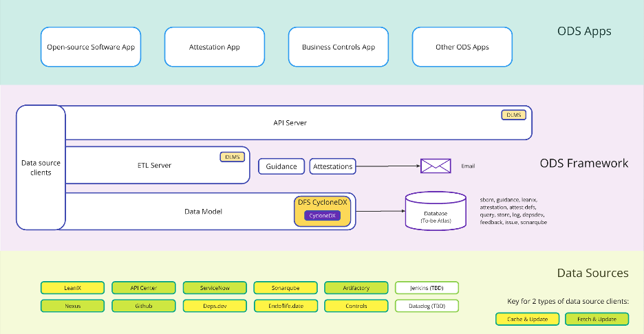Select the Data source clients block
This screenshot has height=334, width=644.
pyautogui.click(x=41, y=168)
